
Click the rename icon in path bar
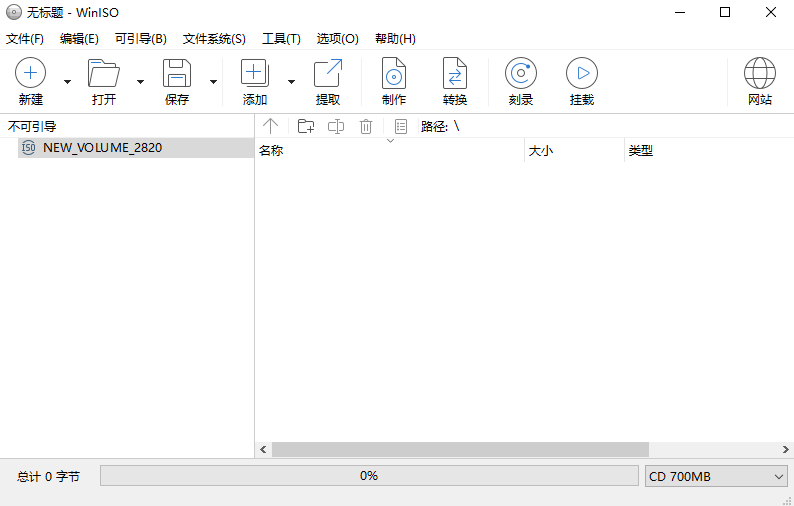click(336, 126)
